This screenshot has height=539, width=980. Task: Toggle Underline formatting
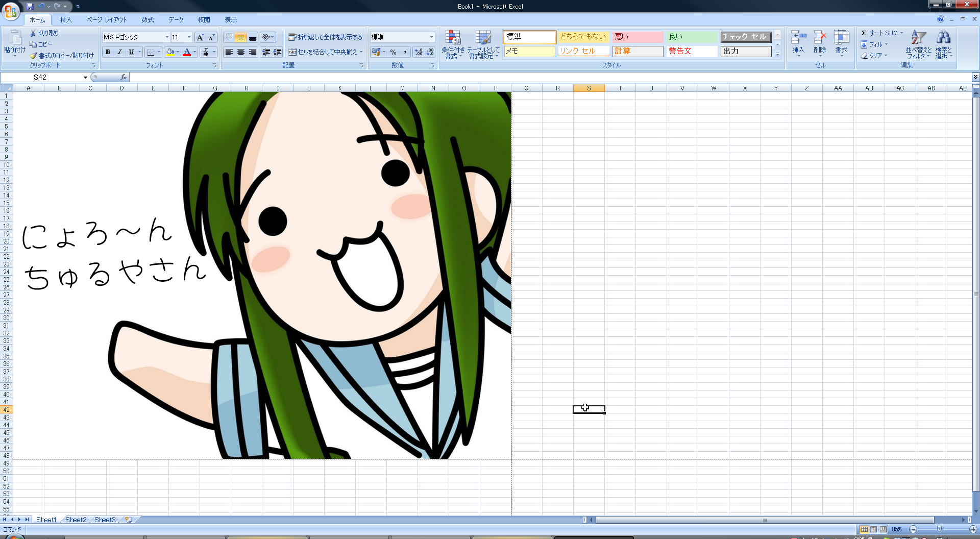(x=131, y=52)
